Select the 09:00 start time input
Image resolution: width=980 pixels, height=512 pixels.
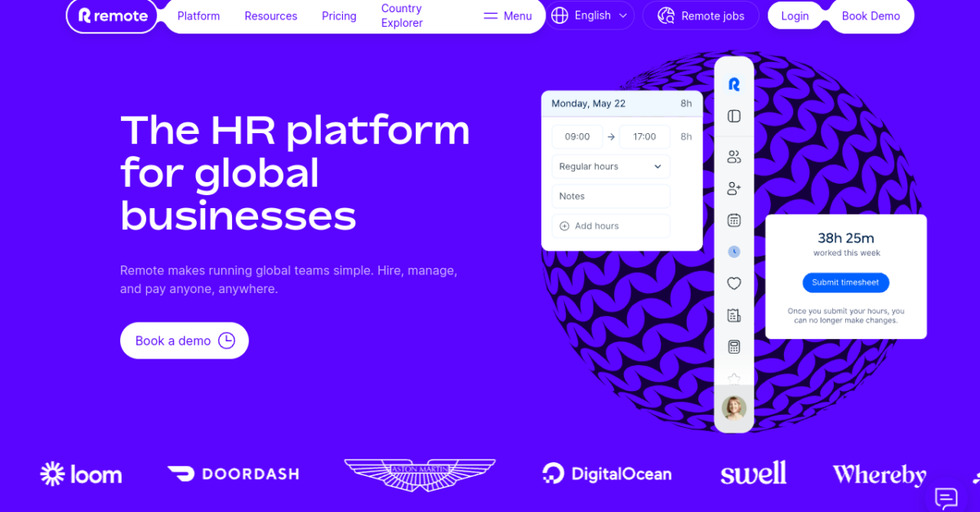tap(577, 136)
